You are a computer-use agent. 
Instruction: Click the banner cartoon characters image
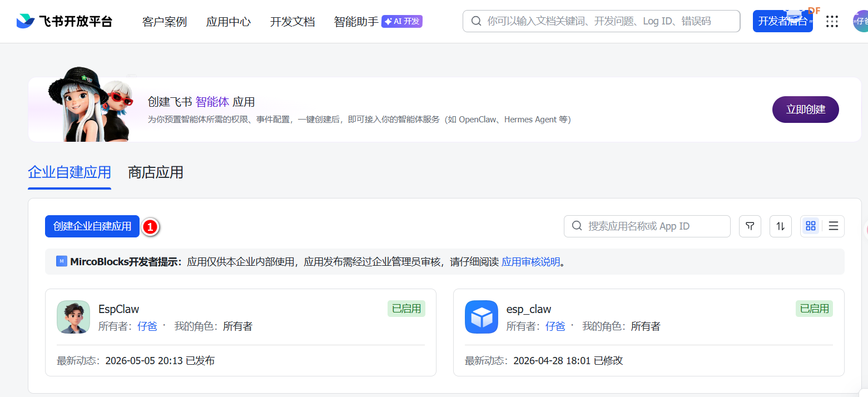(92, 105)
